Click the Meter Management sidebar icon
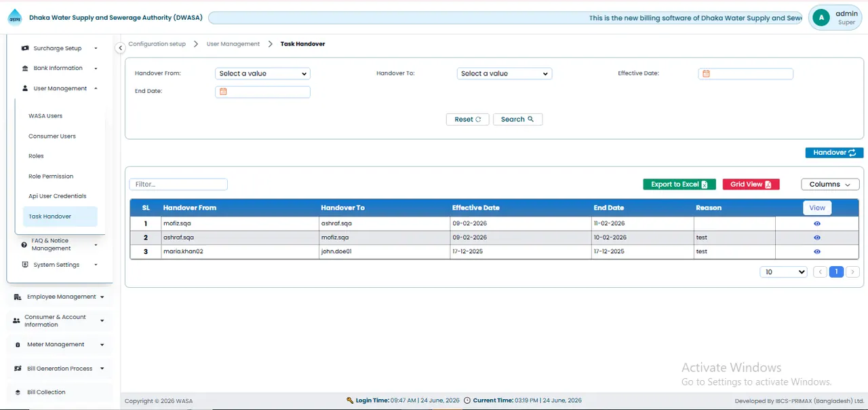The height and width of the screenshot is (410, 868). pyautogui.click(x=18, y=345)
